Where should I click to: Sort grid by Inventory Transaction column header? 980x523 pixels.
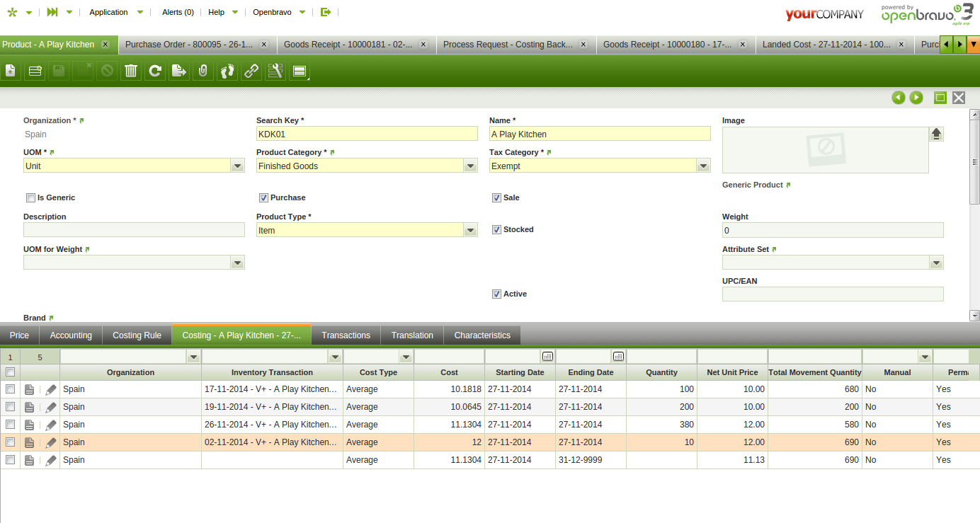pos(272,372)
